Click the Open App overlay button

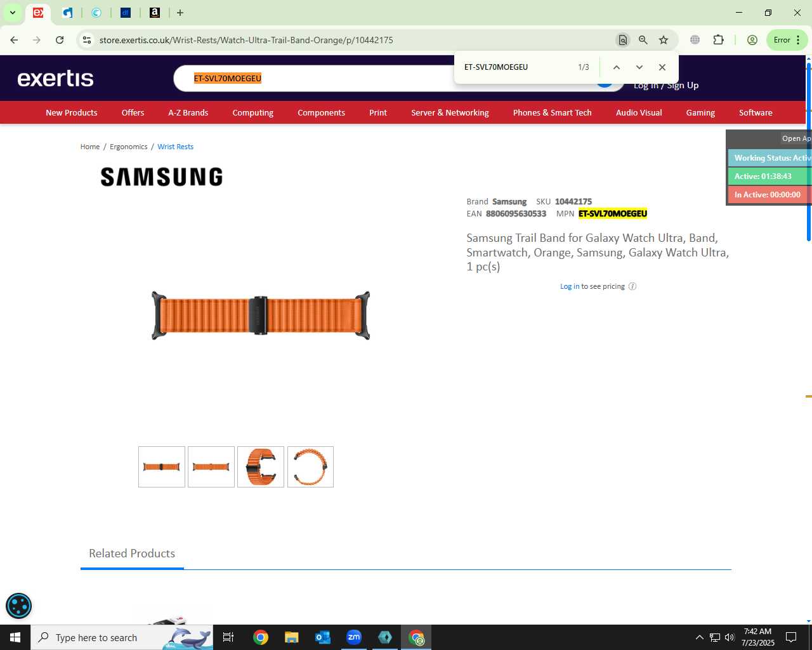pyautogui.click(x=796, y=138)
